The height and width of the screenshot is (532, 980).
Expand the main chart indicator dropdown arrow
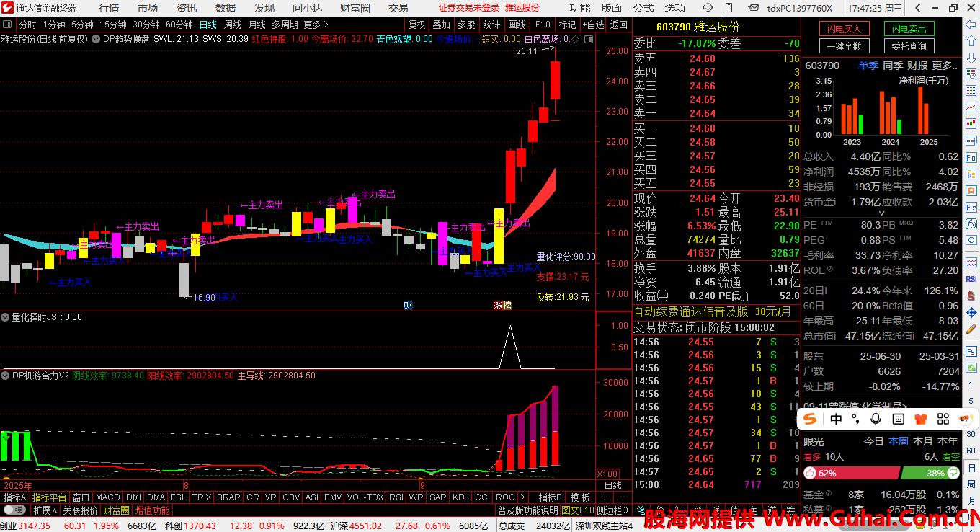click(x=97, y=39)
